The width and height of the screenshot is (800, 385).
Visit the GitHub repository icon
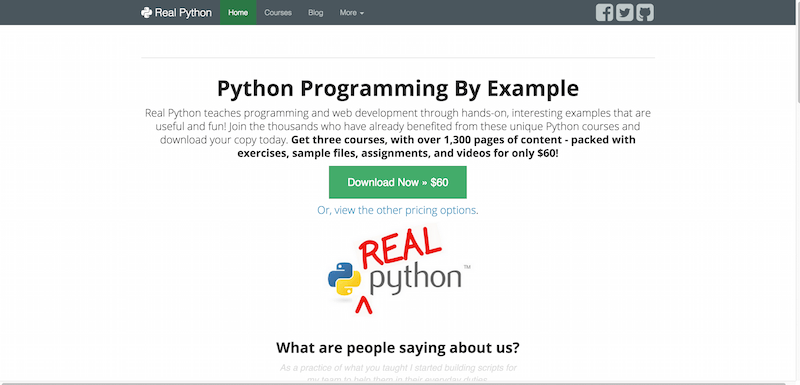[645, 12]
